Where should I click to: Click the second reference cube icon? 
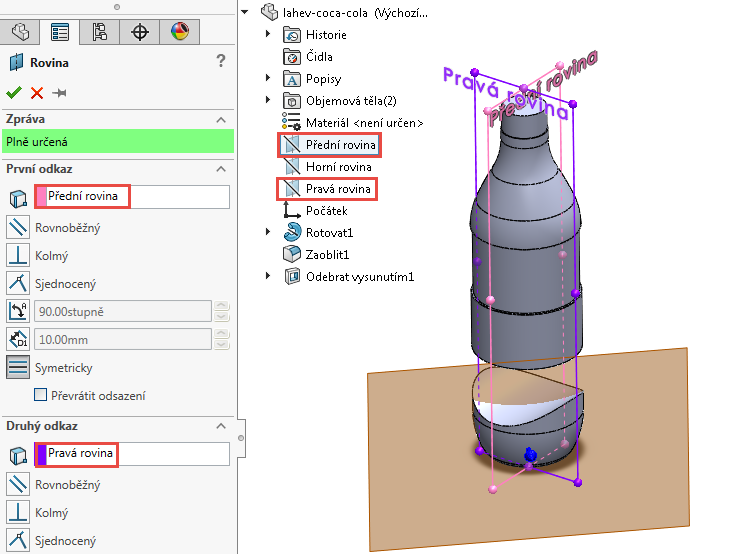tap(18, 455)
